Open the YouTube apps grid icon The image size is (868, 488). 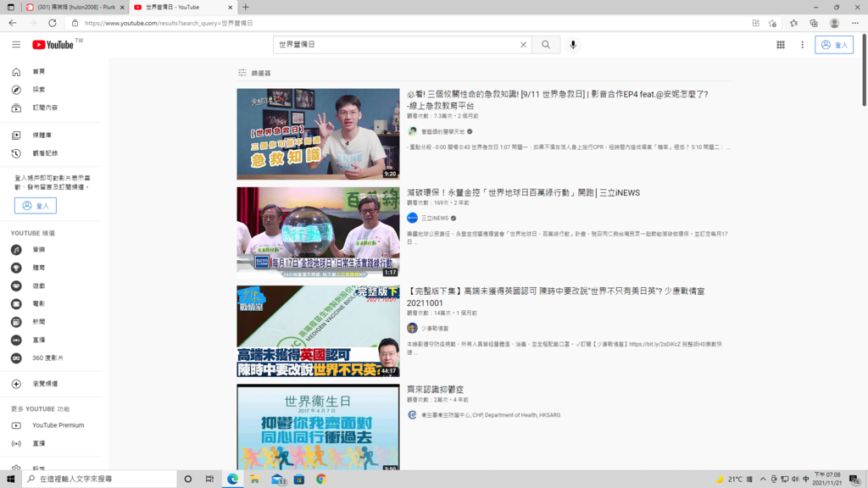pyautogui.click(x=781, y=45)
